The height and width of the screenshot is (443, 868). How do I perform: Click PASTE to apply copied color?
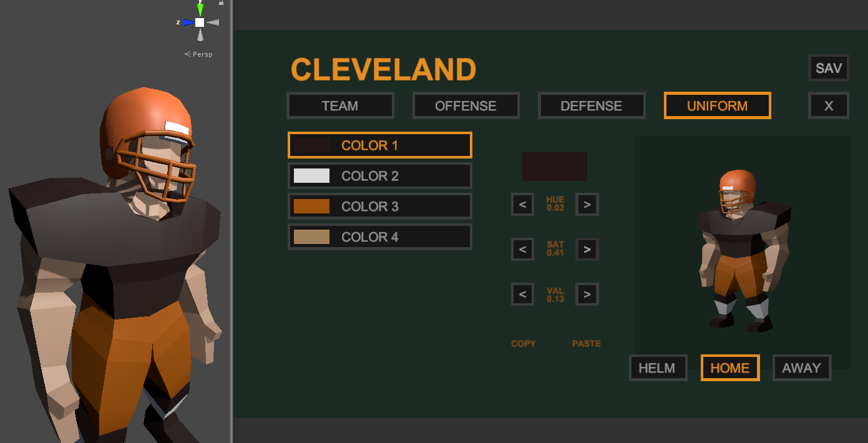click(x=587, y=344)
